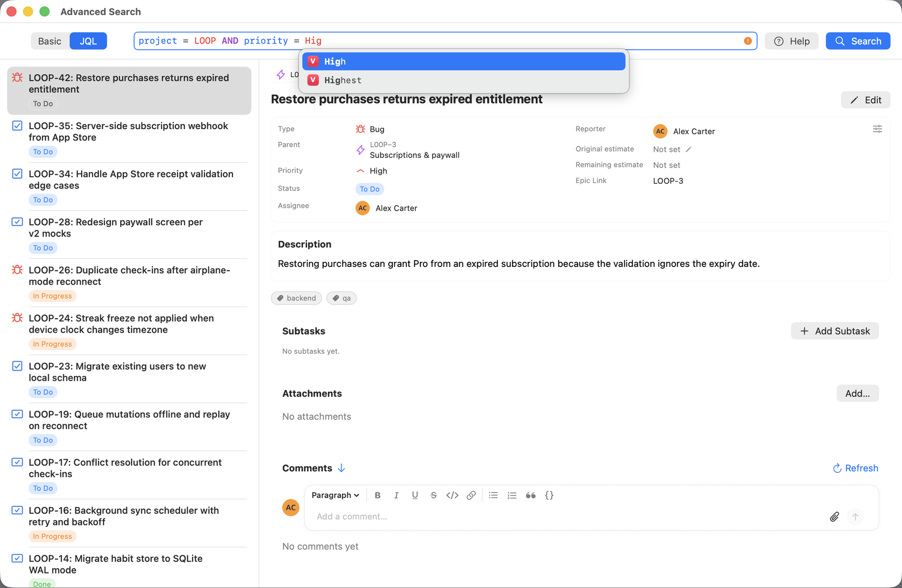Select issue LOOP-42 in results list
This screenshot has height=588, width=902.
pos(129,91)
